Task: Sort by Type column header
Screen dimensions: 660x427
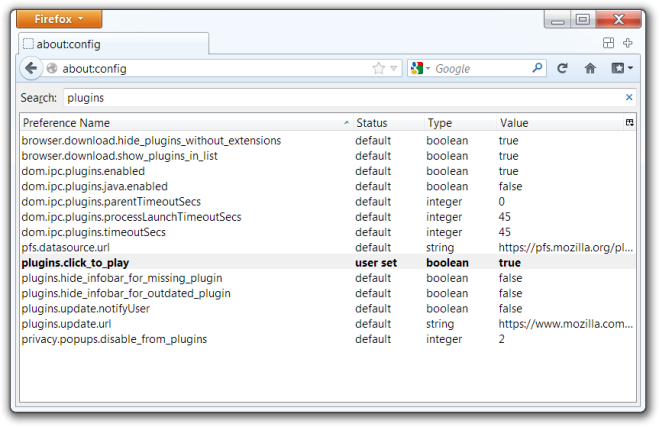Action: 460,123
